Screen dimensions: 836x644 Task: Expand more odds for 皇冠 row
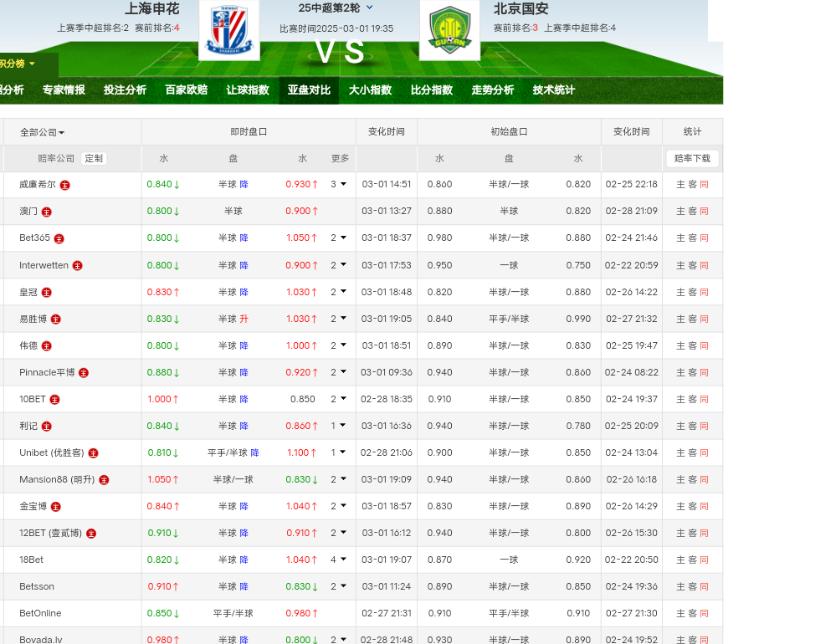pyautogui.click(x=339, y=291)
